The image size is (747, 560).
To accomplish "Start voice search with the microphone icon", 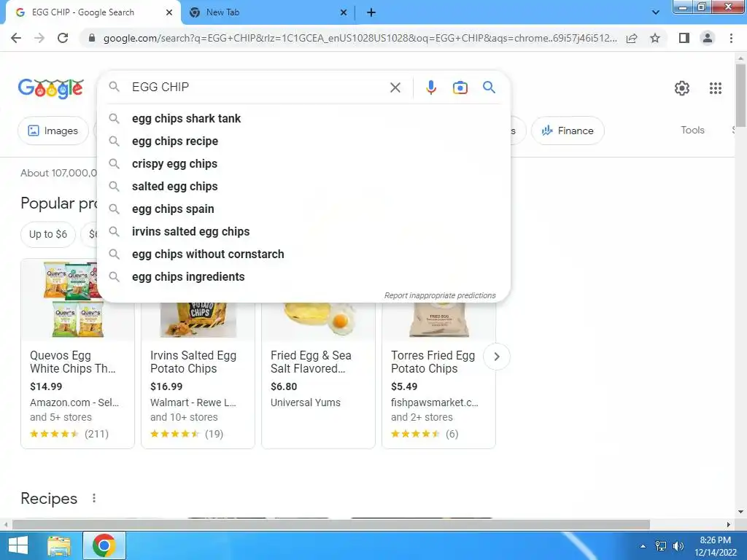I will pos(431,87).
